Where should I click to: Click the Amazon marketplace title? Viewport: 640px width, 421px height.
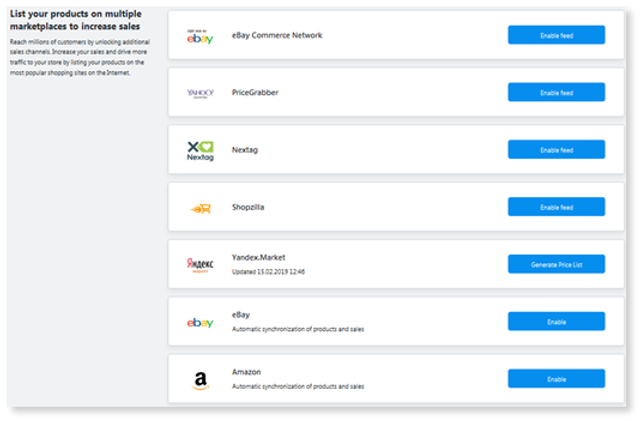[x=246, y=372]
